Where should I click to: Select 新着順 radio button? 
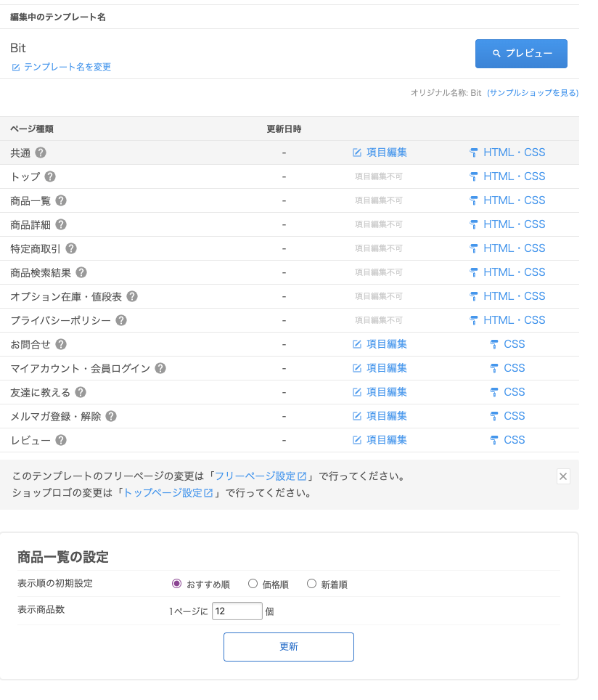[x=311, y=584]
